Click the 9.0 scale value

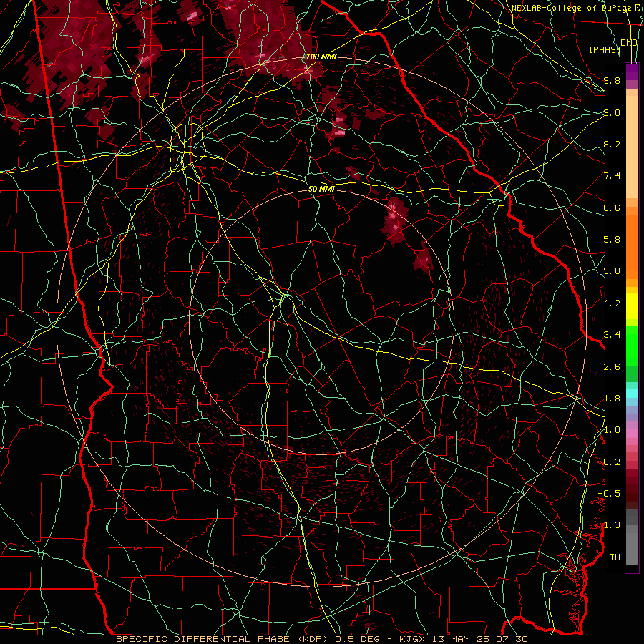click(x=612, y=112)
